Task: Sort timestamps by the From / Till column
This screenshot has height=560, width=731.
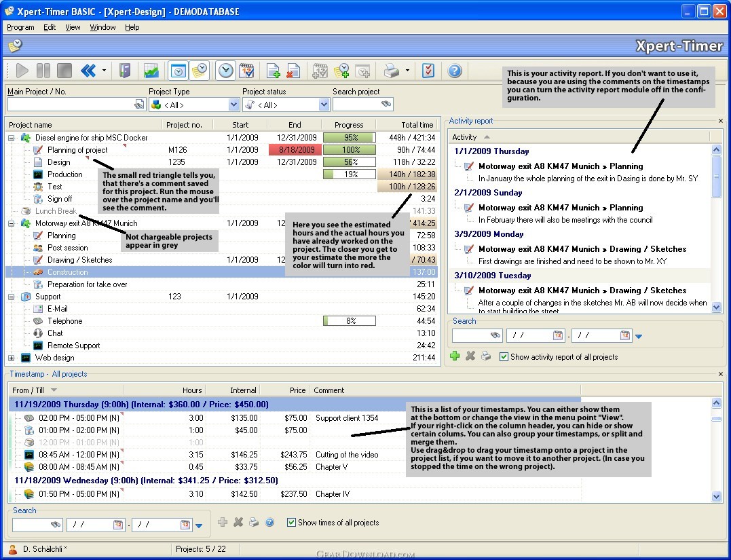Action: coord(66,390)
